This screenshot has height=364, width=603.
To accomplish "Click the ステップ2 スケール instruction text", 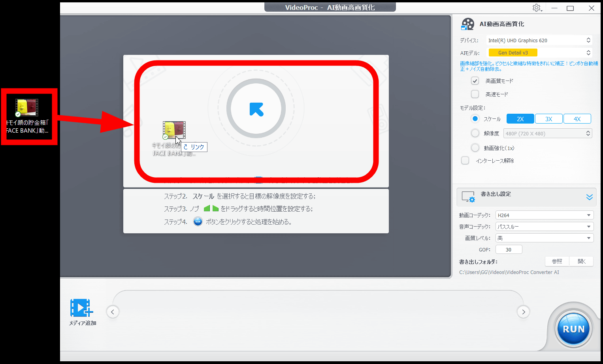I will tap(240, 196).
